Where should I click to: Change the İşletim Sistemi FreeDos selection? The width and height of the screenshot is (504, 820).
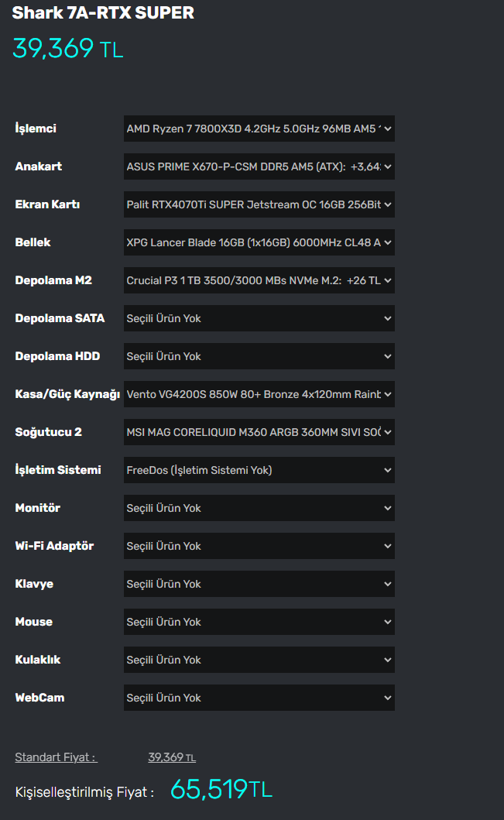pos(259,470)
